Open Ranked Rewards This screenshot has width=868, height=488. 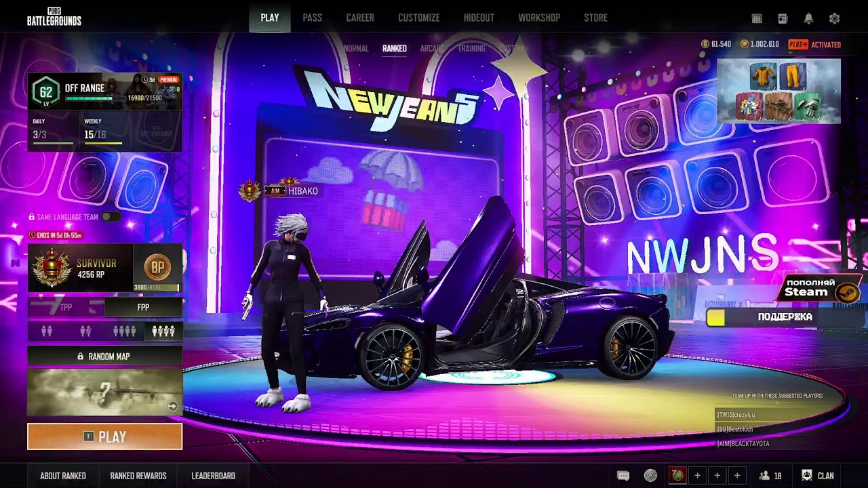click(x=138, y=476)
